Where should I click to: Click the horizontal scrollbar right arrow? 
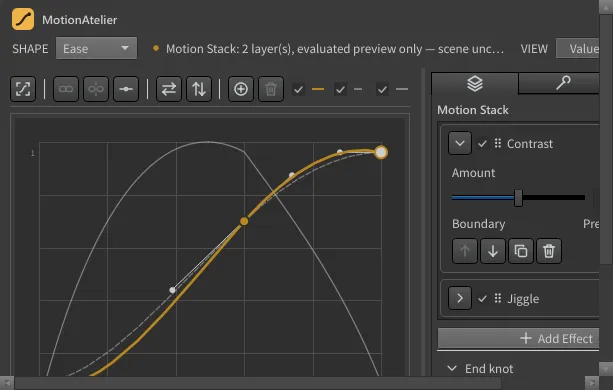pyautogui.click(x=591, y=383)
